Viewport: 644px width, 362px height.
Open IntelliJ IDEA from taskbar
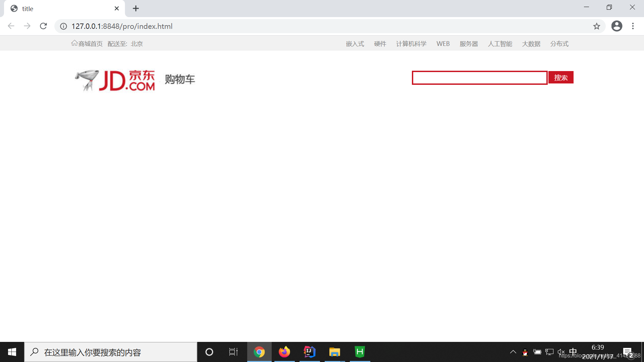pyautogui.click(x=310, y=352)
